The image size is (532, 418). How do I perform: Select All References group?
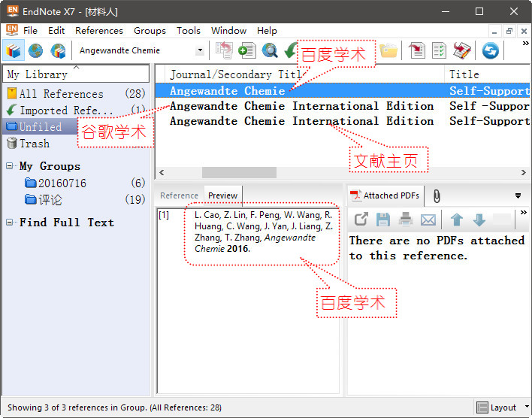pyautogui.click(x=76, y=93)
